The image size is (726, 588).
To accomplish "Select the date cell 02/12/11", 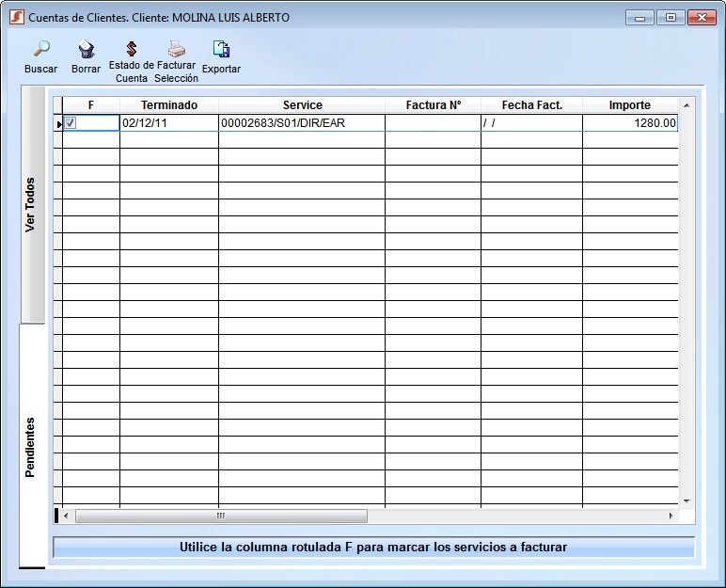I will pyautogui.click(x=169, y=123).
